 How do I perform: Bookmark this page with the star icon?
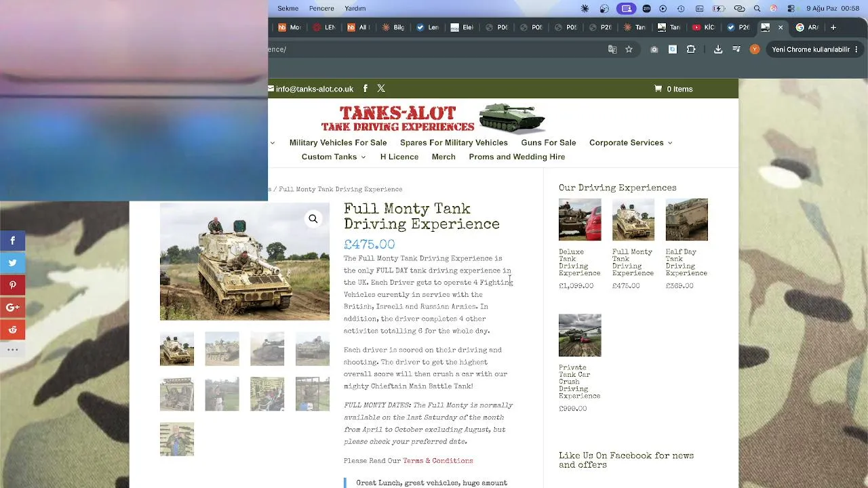pyautogui.click(x=629, y=49)
